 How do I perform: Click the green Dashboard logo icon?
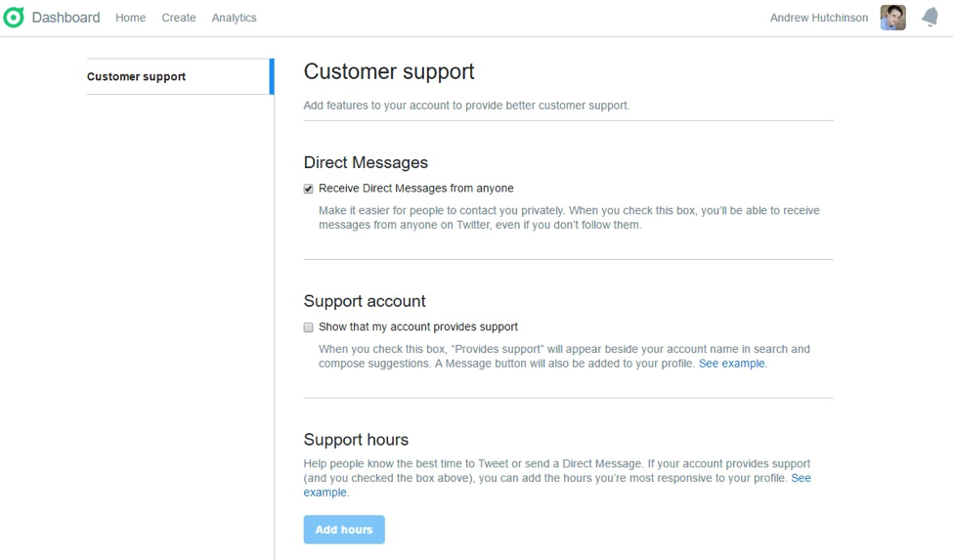[14, 18]
